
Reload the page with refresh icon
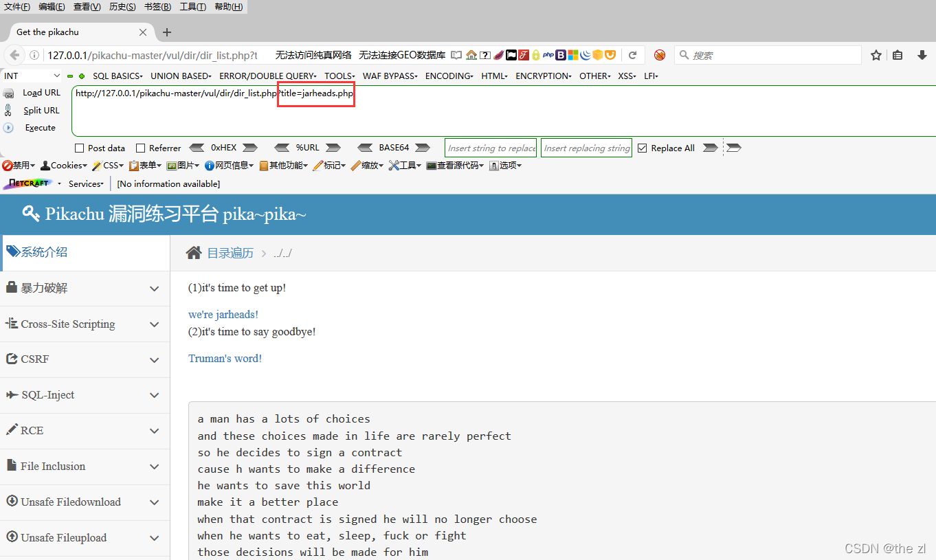coord(633,55)
